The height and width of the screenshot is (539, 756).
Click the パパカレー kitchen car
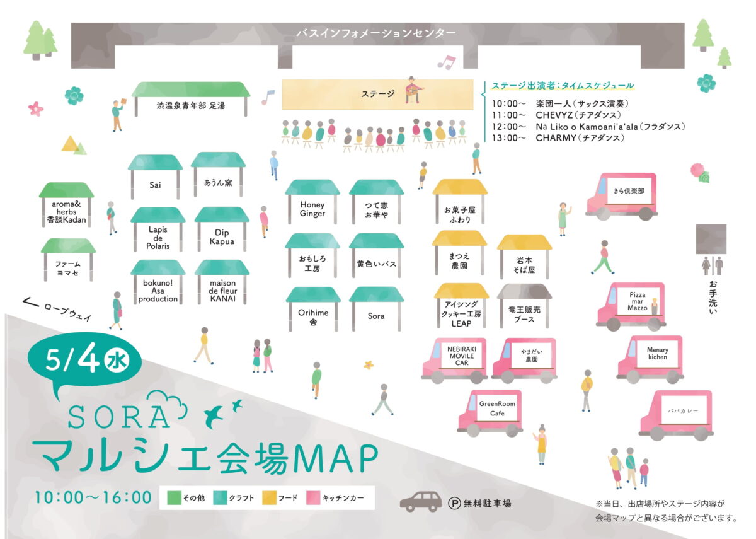click(677, 414)
